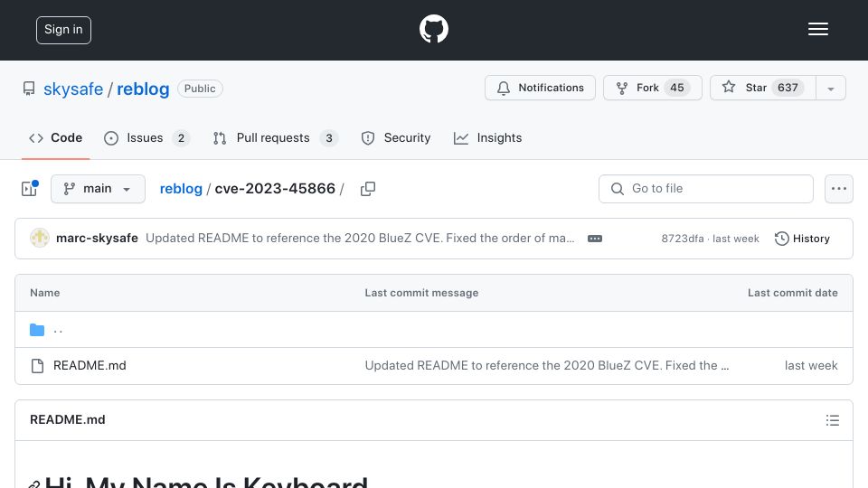Expand the full commit message ellipsis
Image resolution: width=868 pixels, height=488 pixels.
pyautogui.click(x=595, y=239)
